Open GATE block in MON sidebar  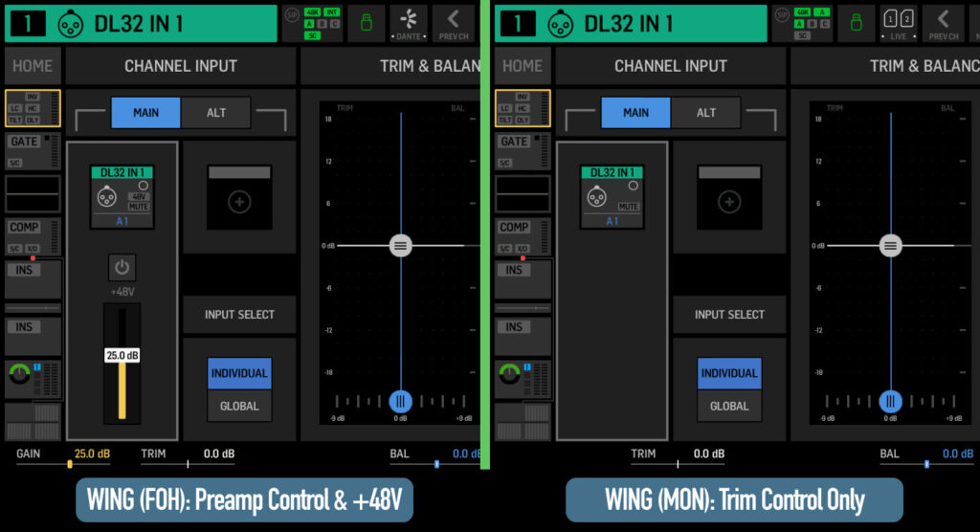(523, 151)
